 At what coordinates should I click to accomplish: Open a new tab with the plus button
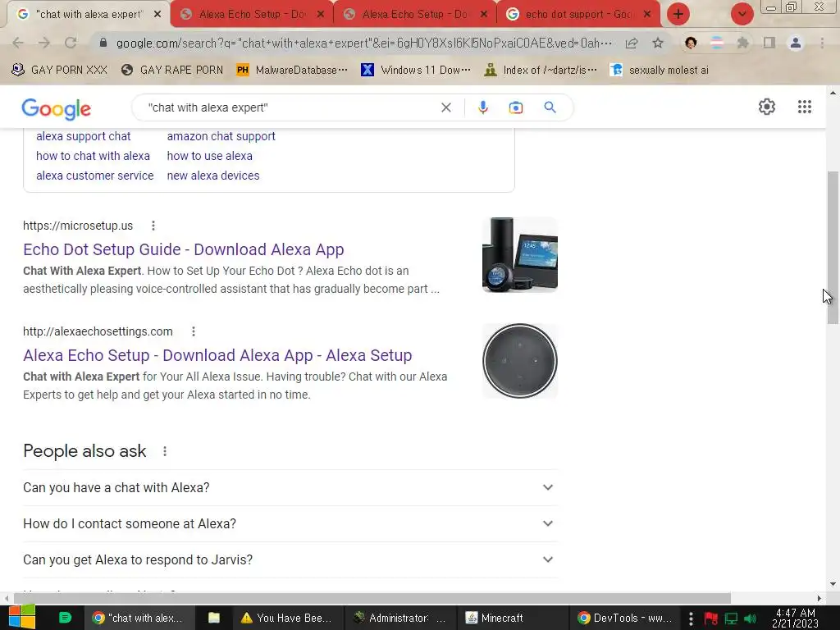click(x=678, y=14)
